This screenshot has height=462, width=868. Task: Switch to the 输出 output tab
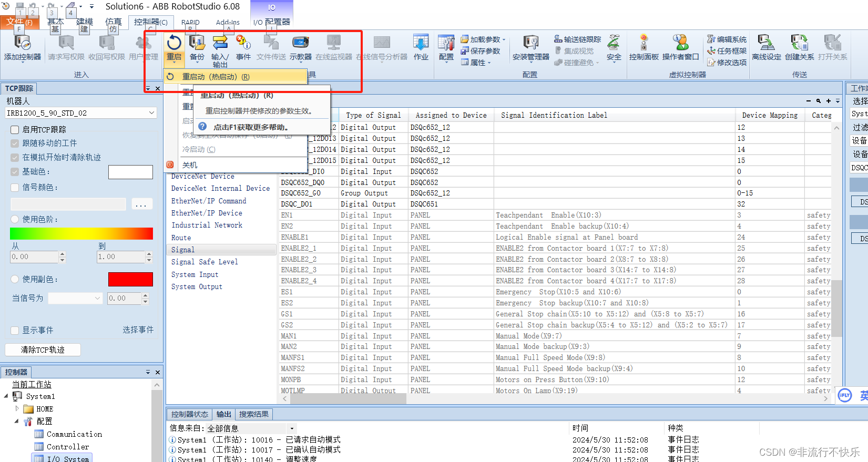[x=224, y=415]
